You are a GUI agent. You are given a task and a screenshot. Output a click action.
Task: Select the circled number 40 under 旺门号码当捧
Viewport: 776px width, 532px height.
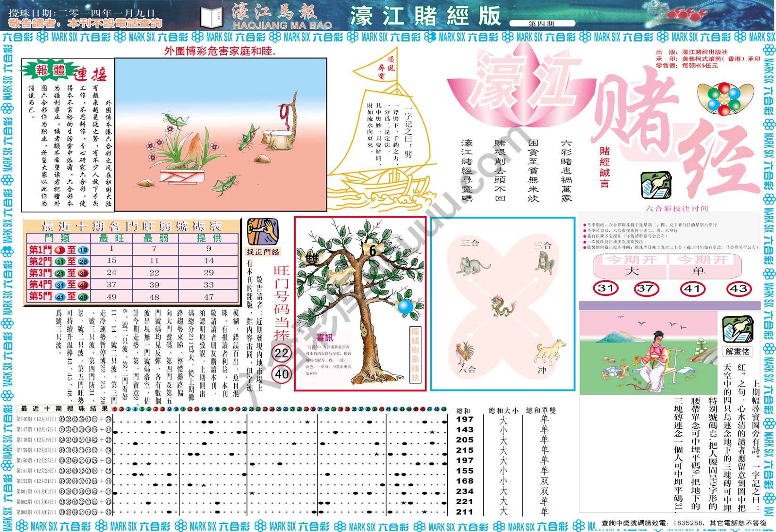pyautogui.click(x=281, y=374)
